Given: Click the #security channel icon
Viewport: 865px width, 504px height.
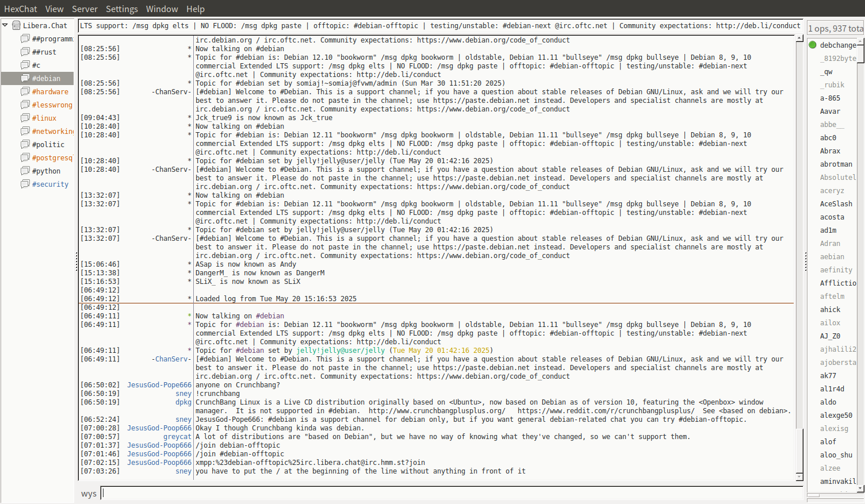Looking at the screenshot, I should [x=25, y=184].
